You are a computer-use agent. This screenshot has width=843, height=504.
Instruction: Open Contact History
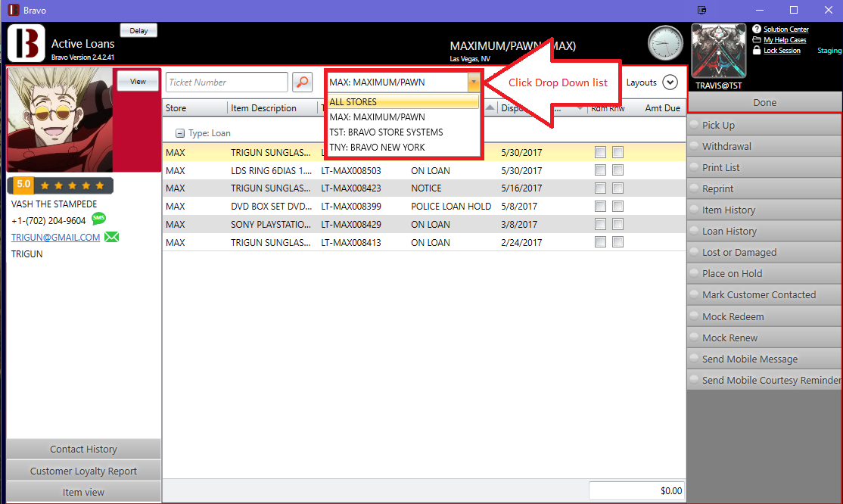pyautogui.click(x=83, y=450)
